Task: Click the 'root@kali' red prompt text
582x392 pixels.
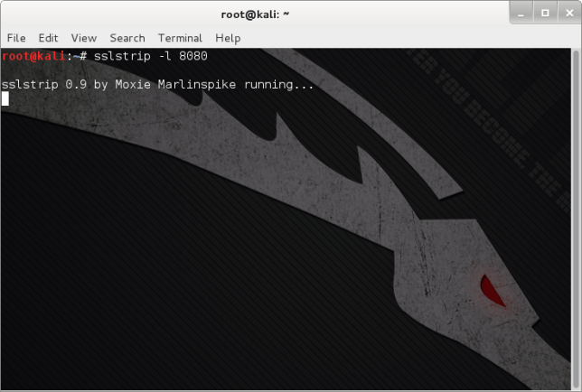Action: pyautogui.click(x=33, y=56)
